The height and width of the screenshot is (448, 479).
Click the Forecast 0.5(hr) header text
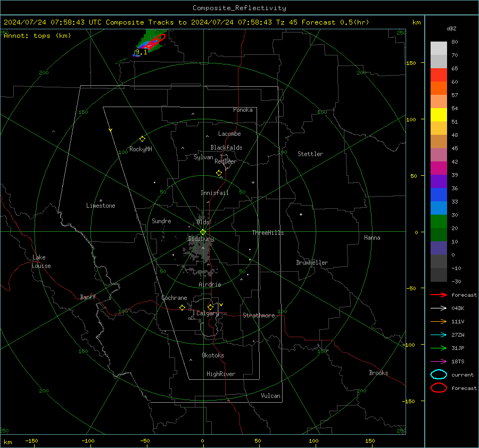click(x=335, y=22)
